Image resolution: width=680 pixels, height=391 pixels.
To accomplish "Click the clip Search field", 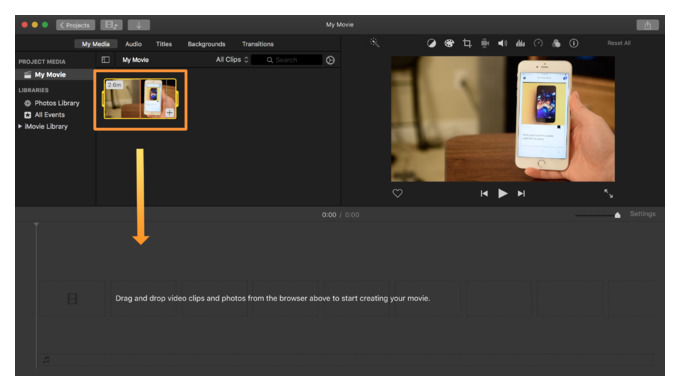I will pyautogui.click(x=287, y=60).
